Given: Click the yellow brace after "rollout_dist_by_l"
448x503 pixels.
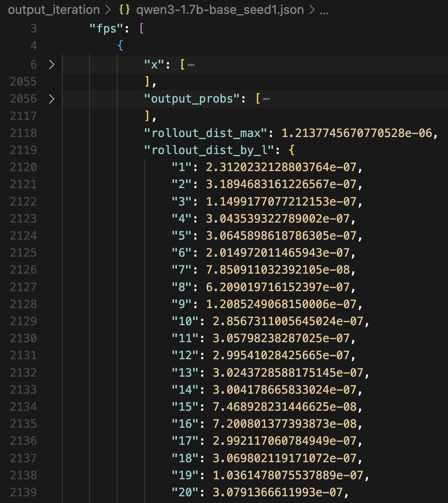Looking at the screenshot, I should [292, 150].
